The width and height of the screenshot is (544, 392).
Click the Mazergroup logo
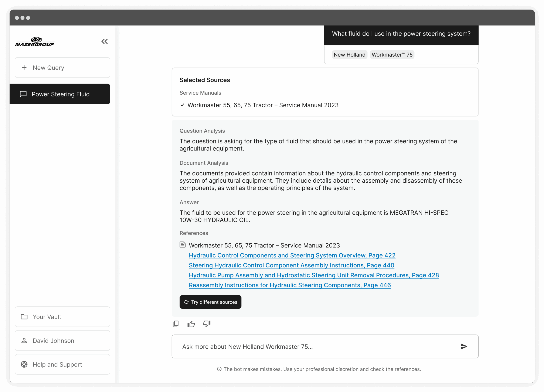coord(35,41)
